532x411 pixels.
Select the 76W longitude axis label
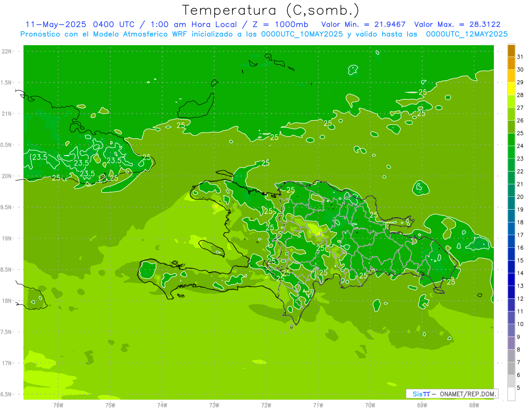(x=58, y=405)
